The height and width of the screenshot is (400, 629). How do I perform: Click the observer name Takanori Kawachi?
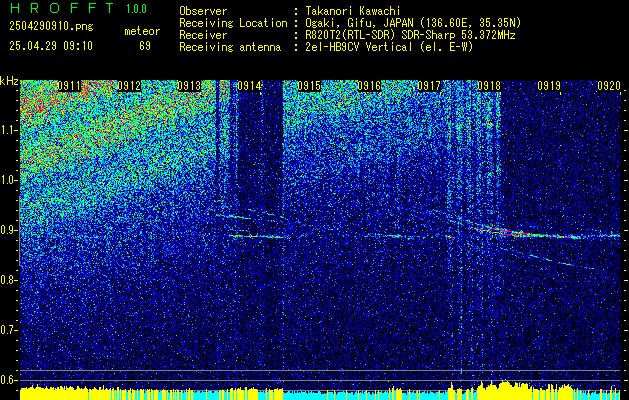(353, 11)
